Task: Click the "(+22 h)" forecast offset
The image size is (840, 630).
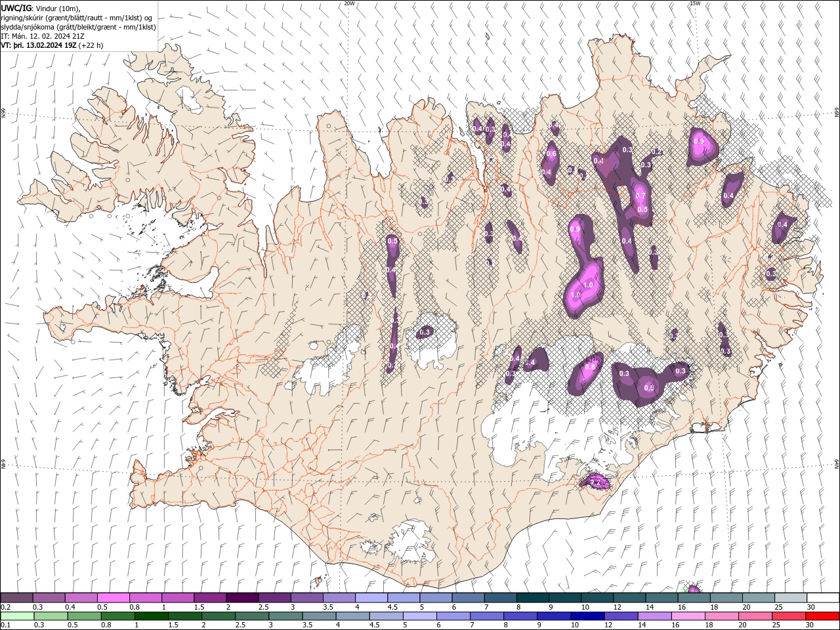Action: point(91,45)
